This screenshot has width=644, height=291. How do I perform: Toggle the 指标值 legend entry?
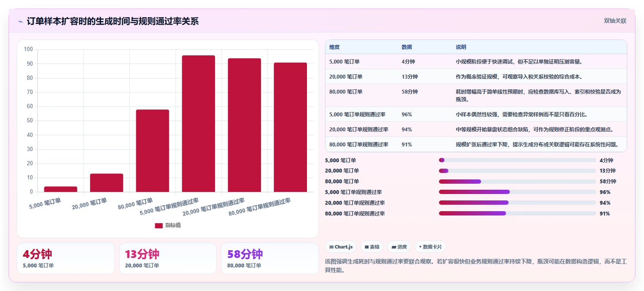coord(168,225)
